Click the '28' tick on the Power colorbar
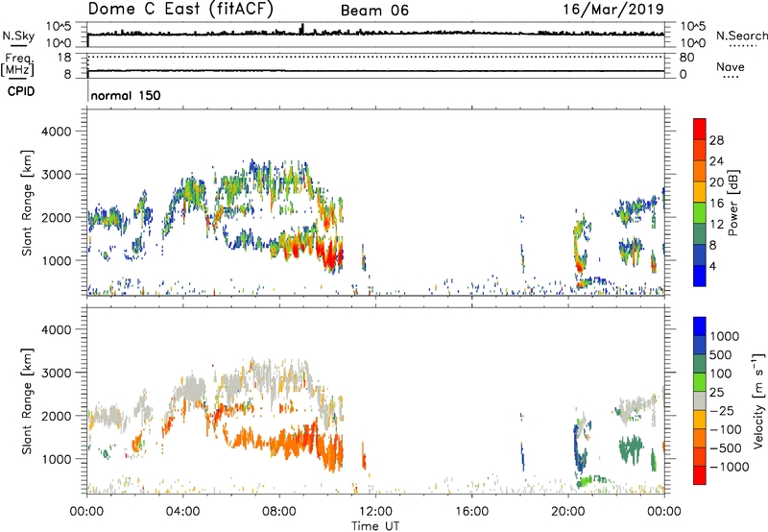This screenshot has width=768, height=532. (716, 140)
